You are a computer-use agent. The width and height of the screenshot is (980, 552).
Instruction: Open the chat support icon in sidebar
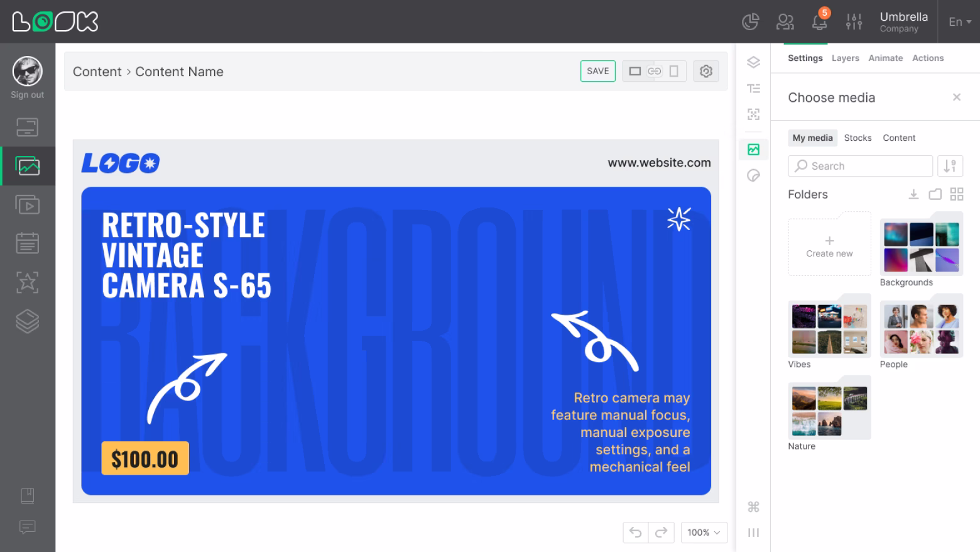coord(28,527)
